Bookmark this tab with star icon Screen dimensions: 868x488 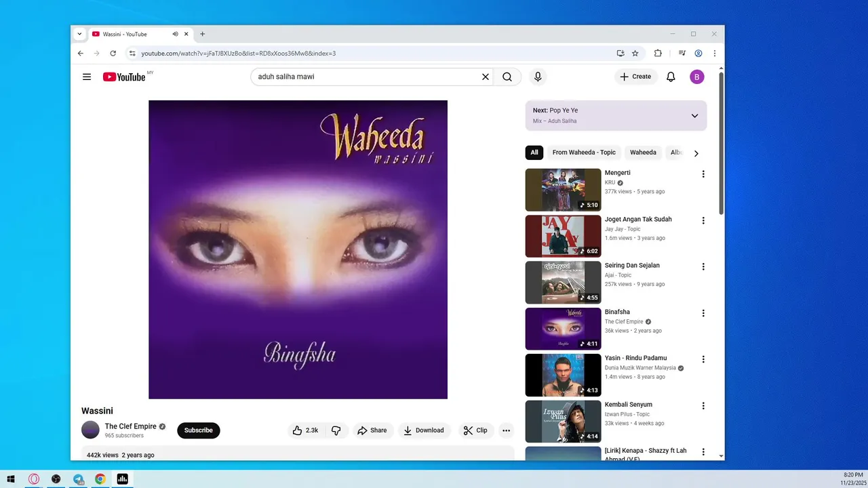pos(635,53)
